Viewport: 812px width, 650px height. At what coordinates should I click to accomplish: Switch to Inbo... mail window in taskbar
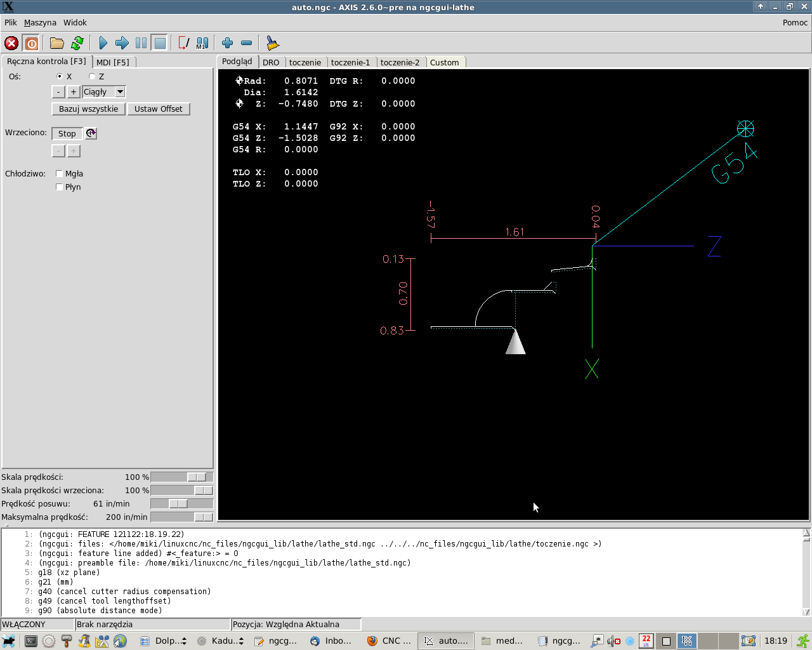(x=331, y=641)
